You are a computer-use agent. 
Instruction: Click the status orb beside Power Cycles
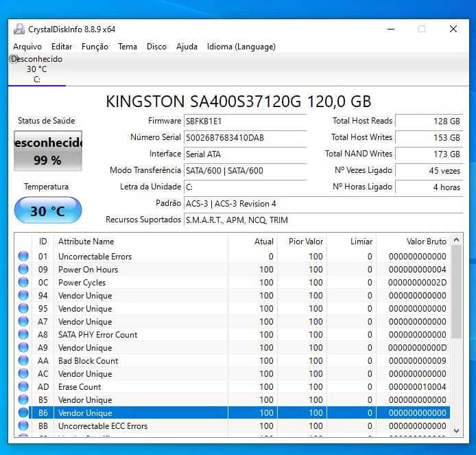click(23, 282)
